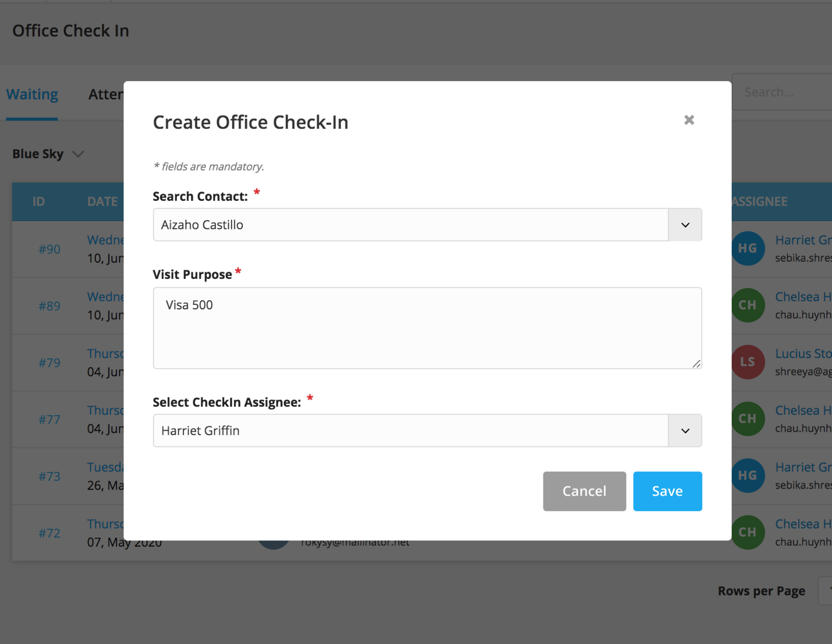Save the office check-in
The height and width of the screenshot is (644, 832).
click(668, 491)
